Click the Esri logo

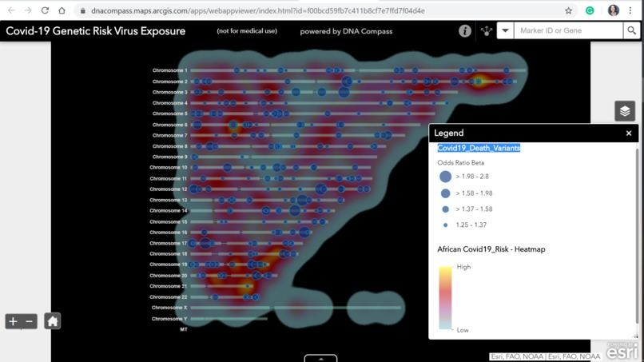pos(622,352)
